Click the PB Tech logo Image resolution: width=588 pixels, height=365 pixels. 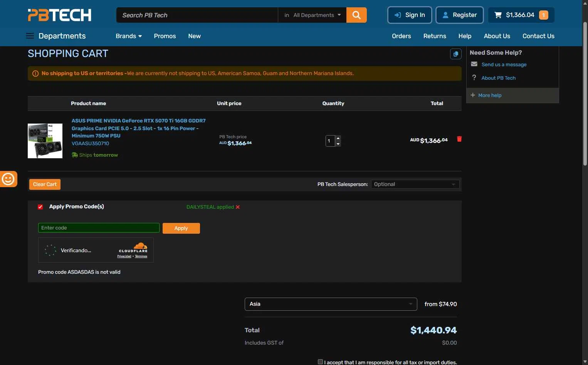pyautogui.click(x=60, y=15)
